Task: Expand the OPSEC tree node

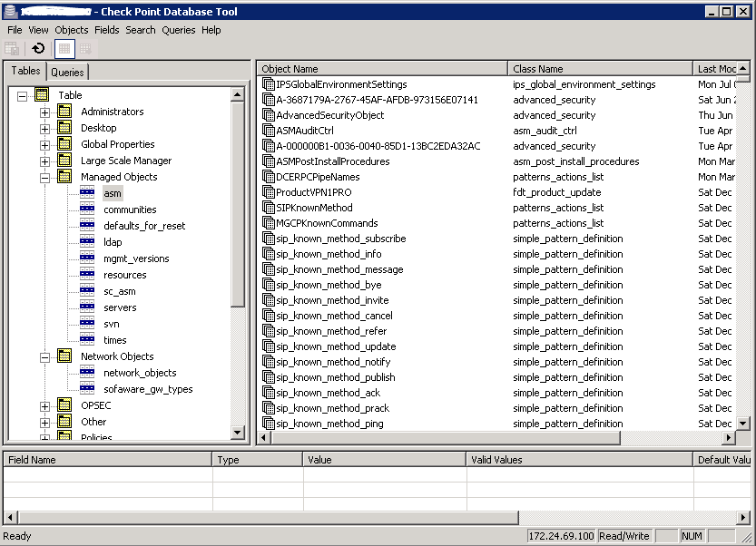Action: (x=44, y=406)
